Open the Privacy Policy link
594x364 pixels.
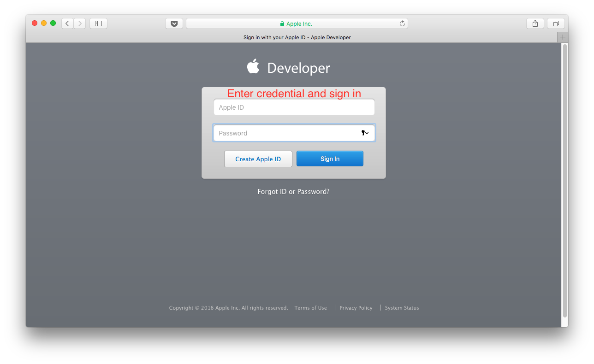click(356, 308)
